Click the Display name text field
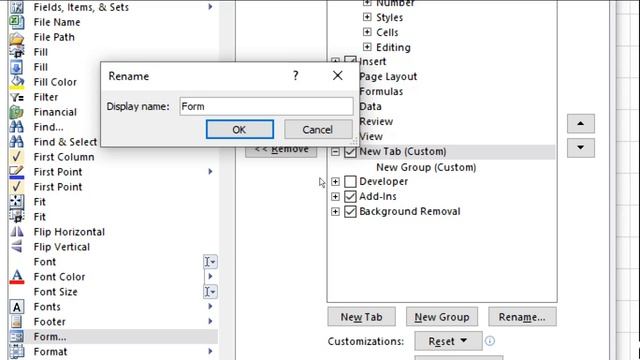 (266, 107)
